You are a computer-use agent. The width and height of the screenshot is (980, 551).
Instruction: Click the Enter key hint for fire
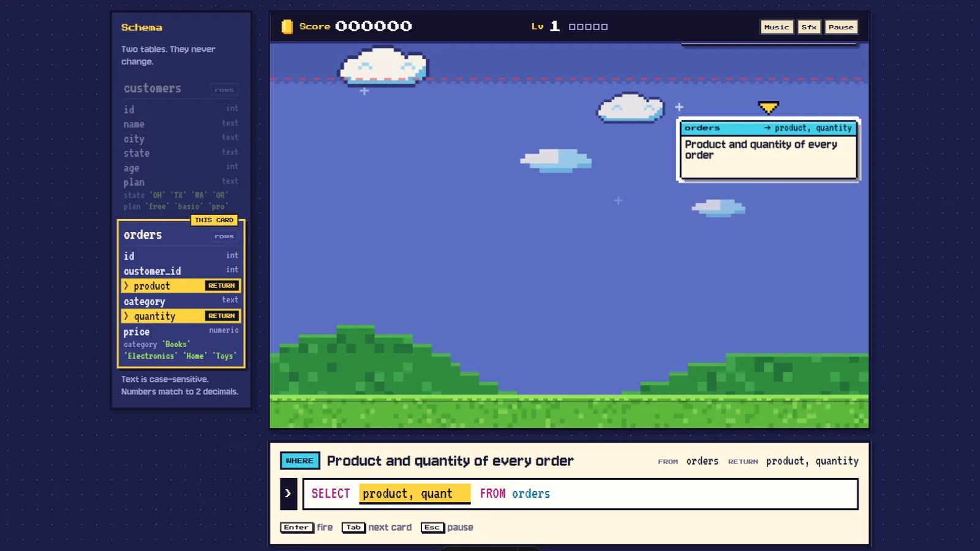(296, 527)
